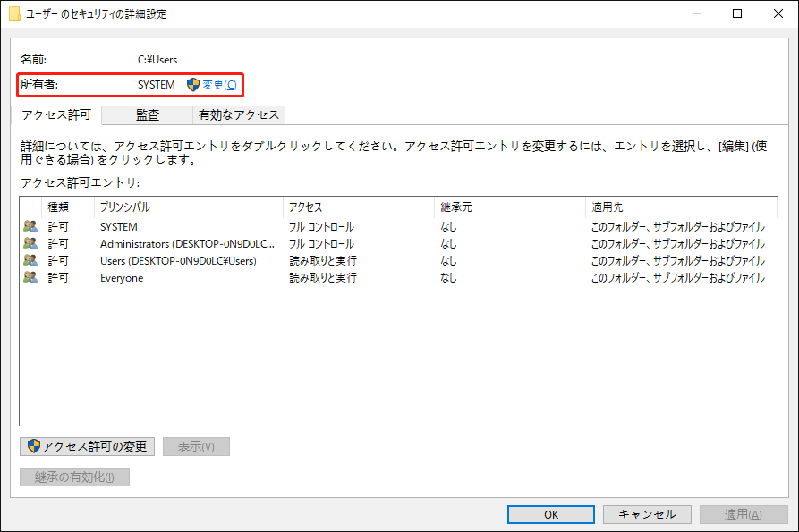Select the user icon on the SYSTEM entry

(30, 226)
